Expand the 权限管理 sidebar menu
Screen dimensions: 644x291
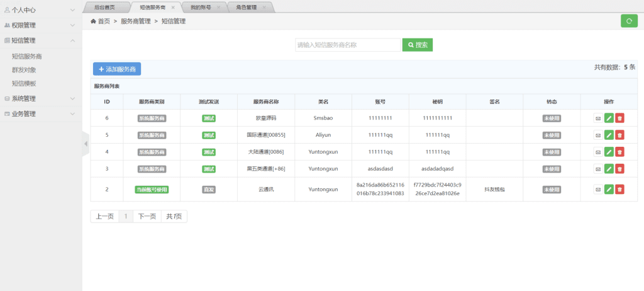point(41,25)
